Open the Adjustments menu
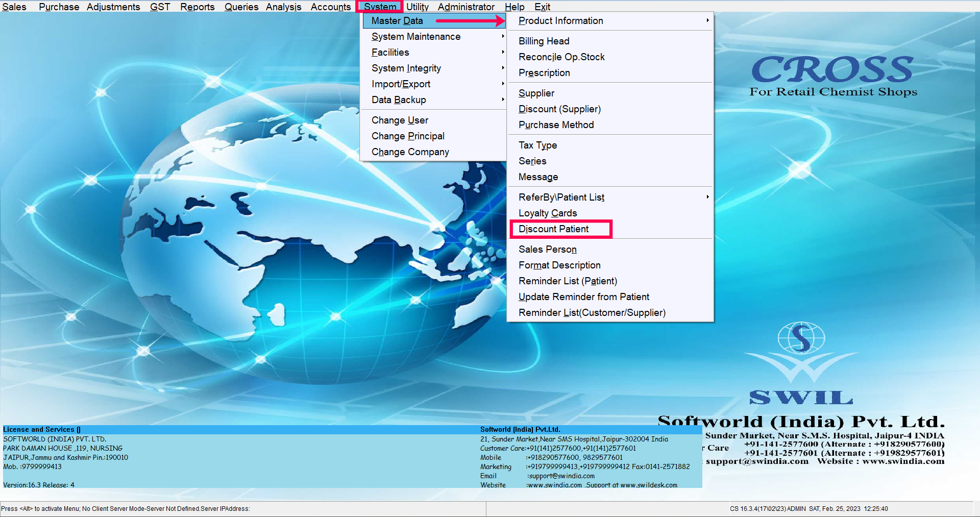The height and width of the screenshot is (517, 980). [x=113, y=7]
